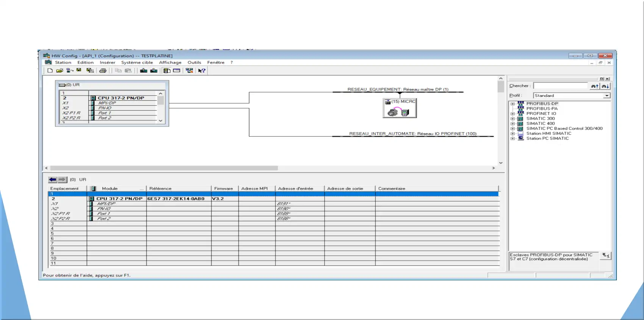Select Port 2 row in the module table

pos(274,219)
